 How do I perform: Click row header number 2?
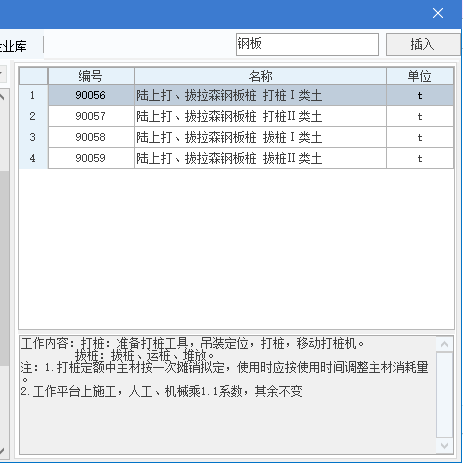[x=33, y=116]
